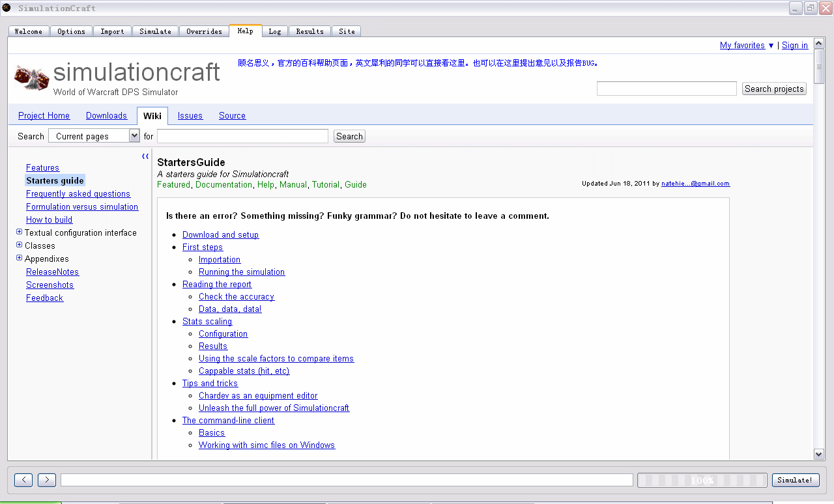Click the Basics link
The image size is (834, 504).
(x=212, y=432)
